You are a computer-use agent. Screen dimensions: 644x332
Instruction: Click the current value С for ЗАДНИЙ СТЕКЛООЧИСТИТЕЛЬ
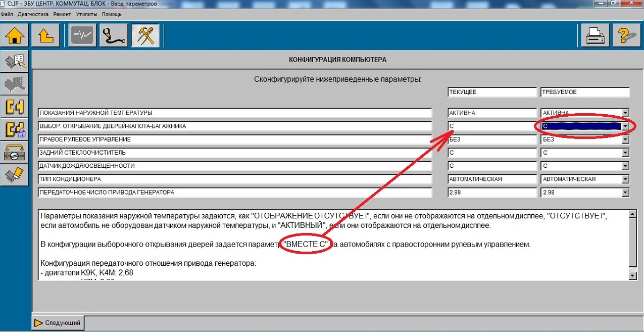(x=492, y=153)
